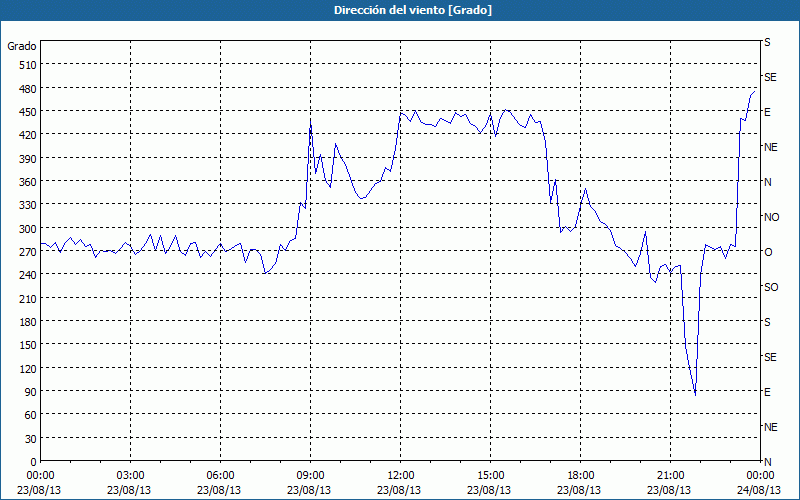Screen dimensions: 800x500
Task: Click the 'NO' compass direction label
Action: pyautogui.click(x=771, y=217)
